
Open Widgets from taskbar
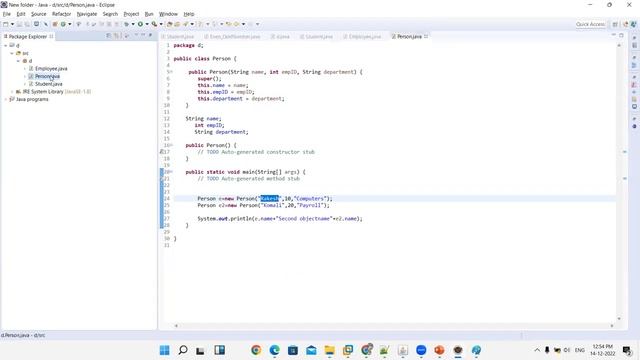click(220, 350)
